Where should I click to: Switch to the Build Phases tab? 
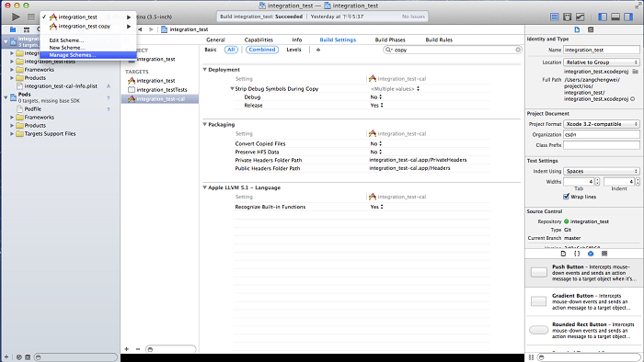390,40
